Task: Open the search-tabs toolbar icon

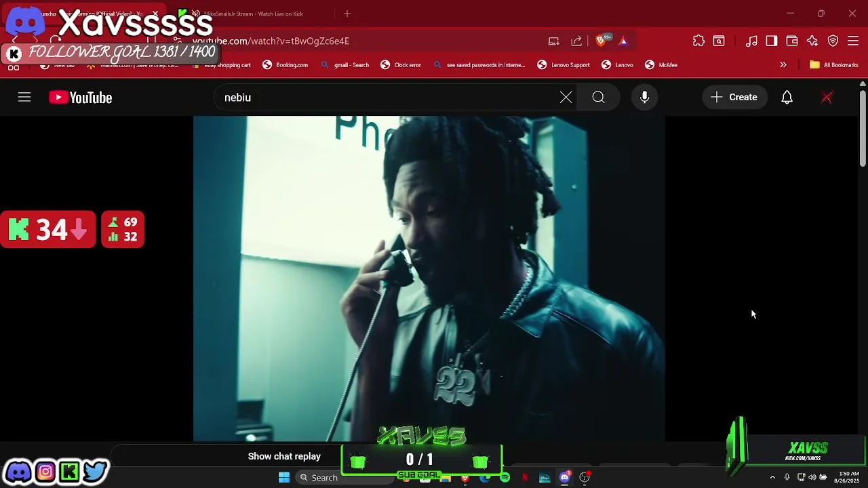Action: point(719,41)
